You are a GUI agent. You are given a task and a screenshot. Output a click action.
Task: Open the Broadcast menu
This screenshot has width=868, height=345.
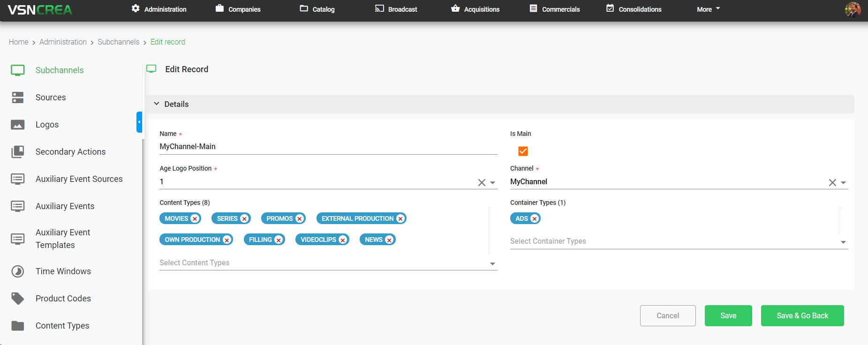pyautogui.click(x=396, y=9)
